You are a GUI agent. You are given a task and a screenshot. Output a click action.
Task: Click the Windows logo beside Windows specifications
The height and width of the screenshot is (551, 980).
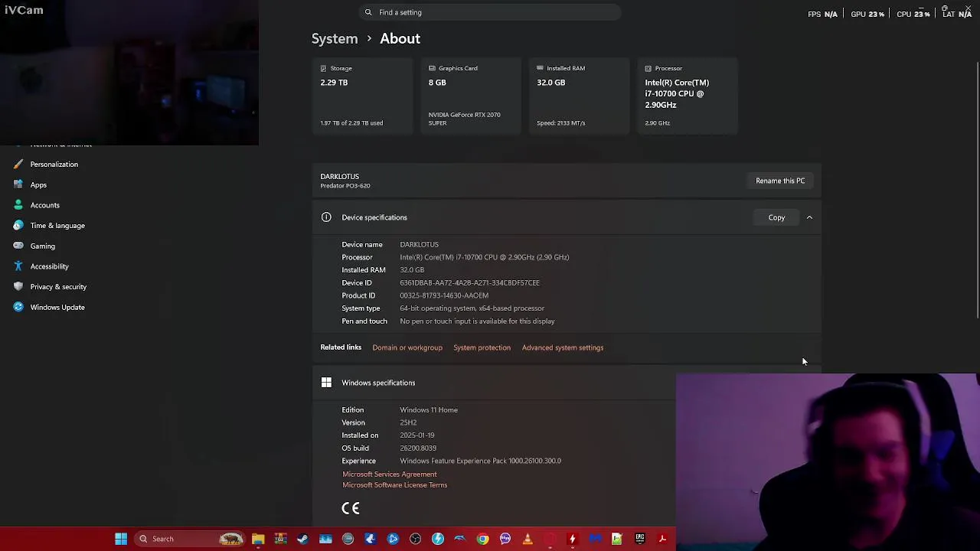click(326, 383)
